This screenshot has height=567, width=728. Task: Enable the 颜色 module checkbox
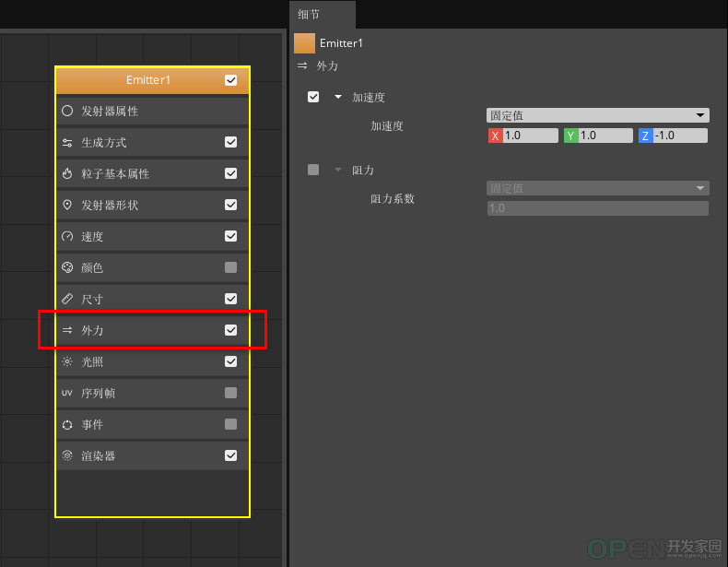[x=230, y=267]
